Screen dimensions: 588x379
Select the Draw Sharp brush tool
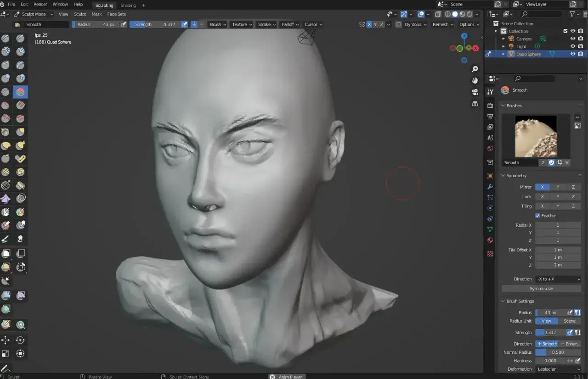(x=21, y=39)
